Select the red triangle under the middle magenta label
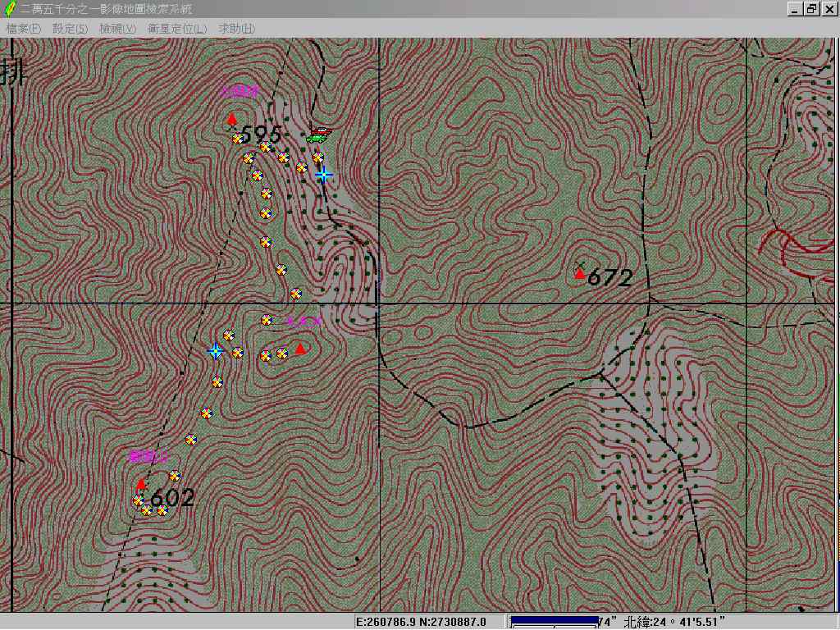Screen dimensions: 840x630 point(300,349)
